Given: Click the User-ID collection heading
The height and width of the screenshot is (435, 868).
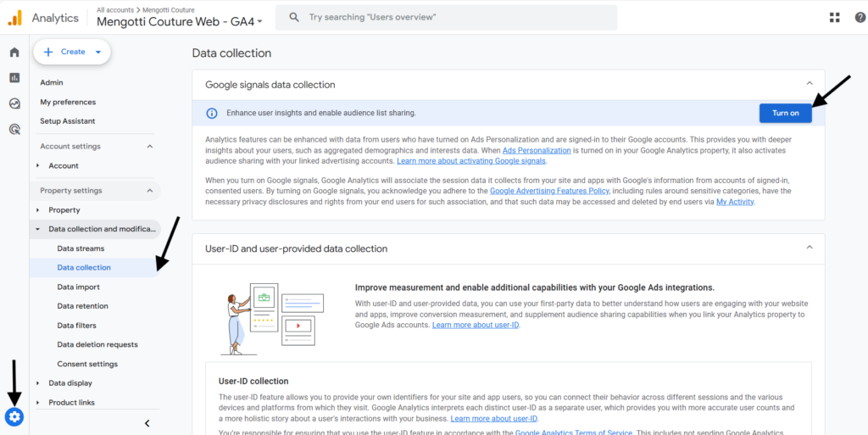Looking at the screenshot, I should (253, 382).
